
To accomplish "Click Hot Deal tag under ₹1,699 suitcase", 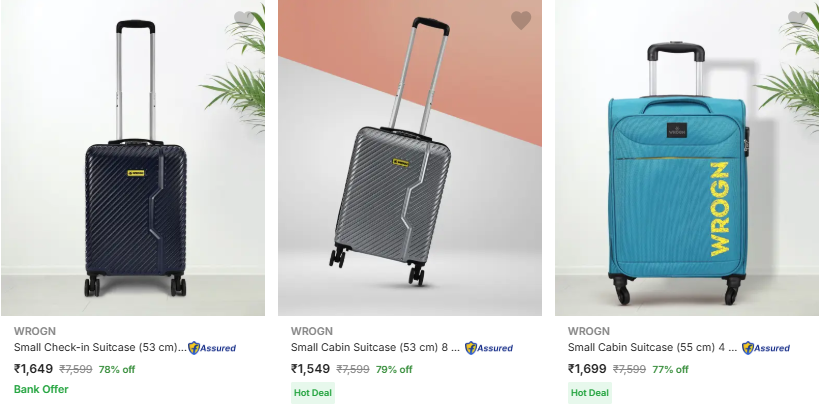I will pos(590,393).
